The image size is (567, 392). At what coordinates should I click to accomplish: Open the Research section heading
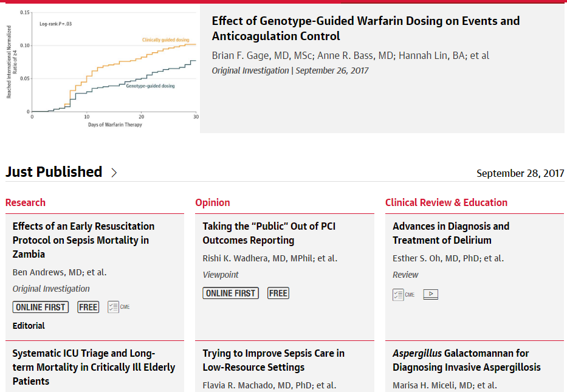(26, 202)
